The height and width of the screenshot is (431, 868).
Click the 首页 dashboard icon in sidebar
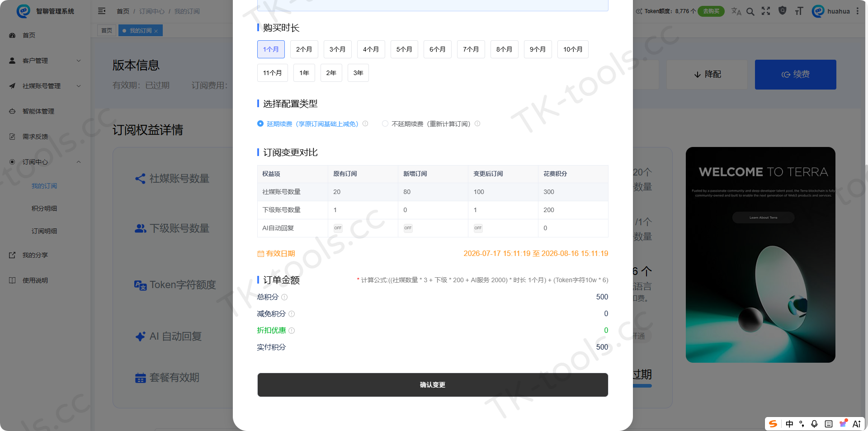(12, 35)
